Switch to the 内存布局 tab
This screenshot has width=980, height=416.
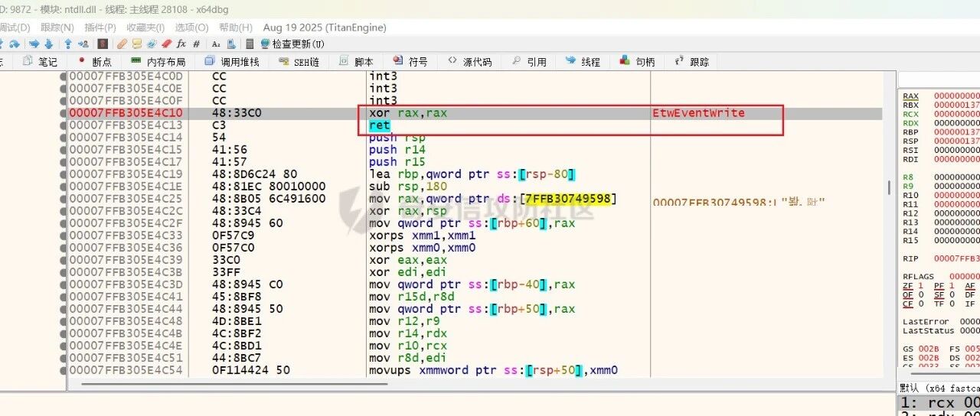point(158,61)
